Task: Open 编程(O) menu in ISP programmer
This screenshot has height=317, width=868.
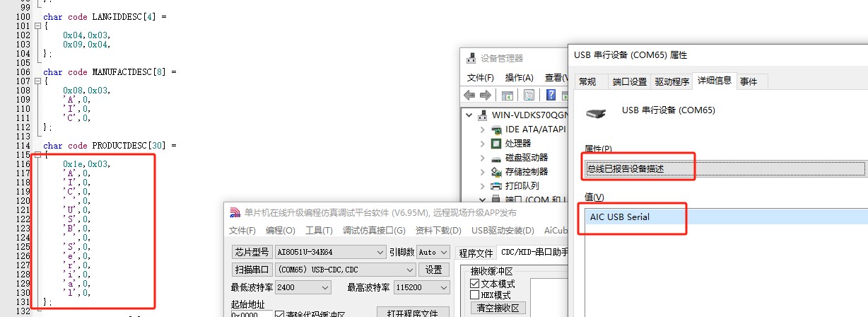Action: coord(281,231)
